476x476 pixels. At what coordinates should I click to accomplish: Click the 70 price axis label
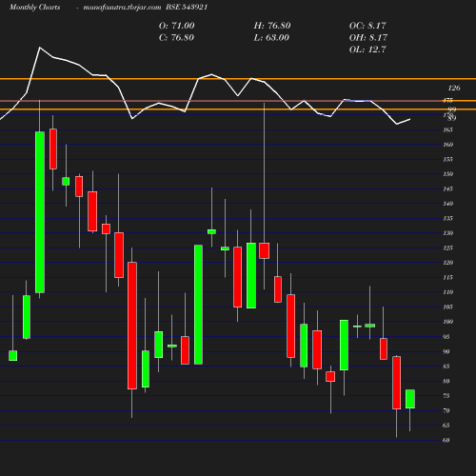tap(446, 410)
